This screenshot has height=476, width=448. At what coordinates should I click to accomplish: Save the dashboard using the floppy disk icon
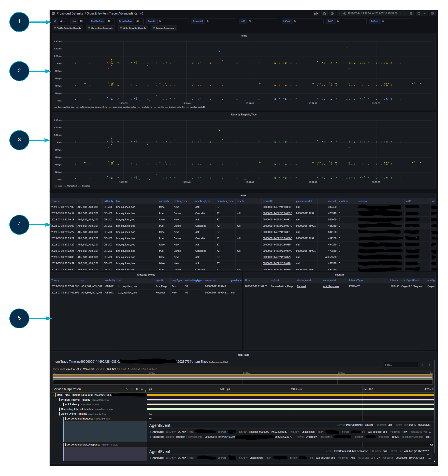(324, 14)
